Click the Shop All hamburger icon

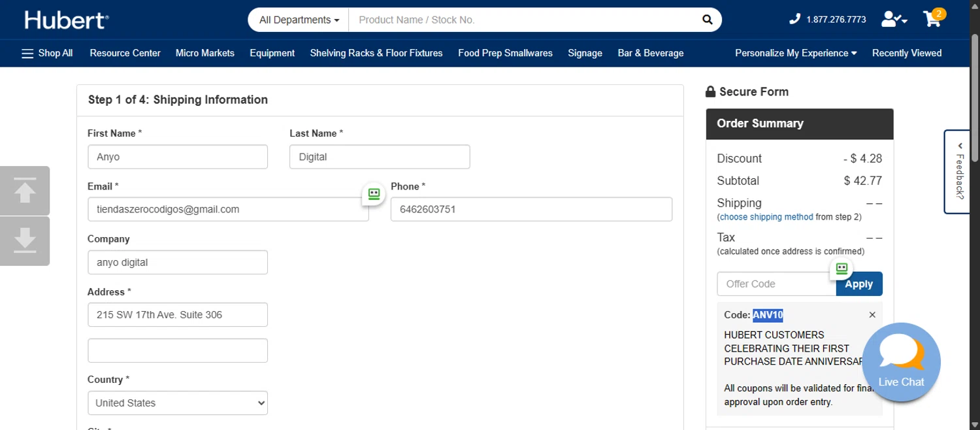(27, 54)
